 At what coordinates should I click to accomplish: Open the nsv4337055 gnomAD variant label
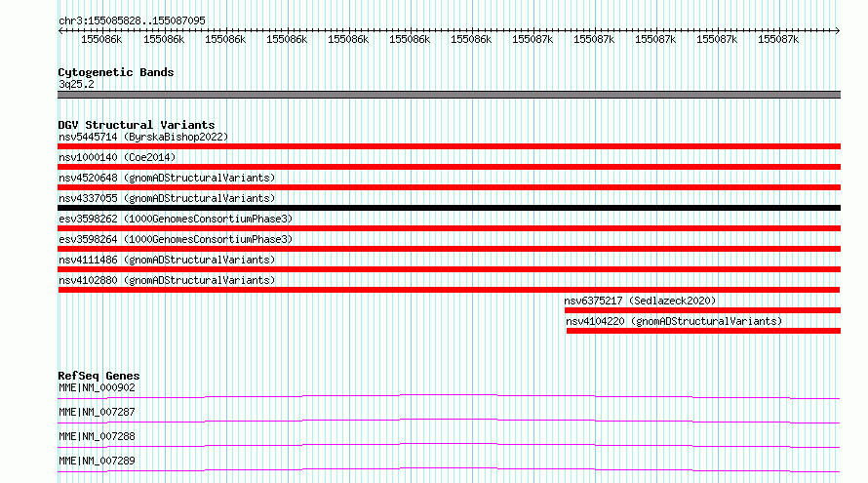[x=167, y=198]
